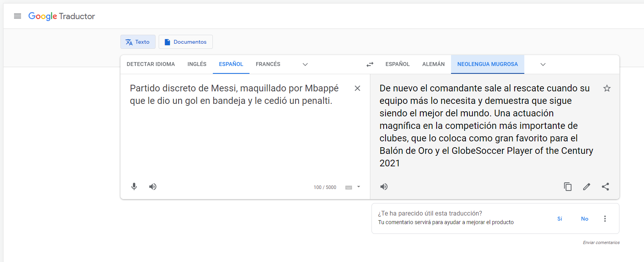The image size is (644, 262).
Task: Switch to Texto translation mode
Action: (x=138, y=42)
